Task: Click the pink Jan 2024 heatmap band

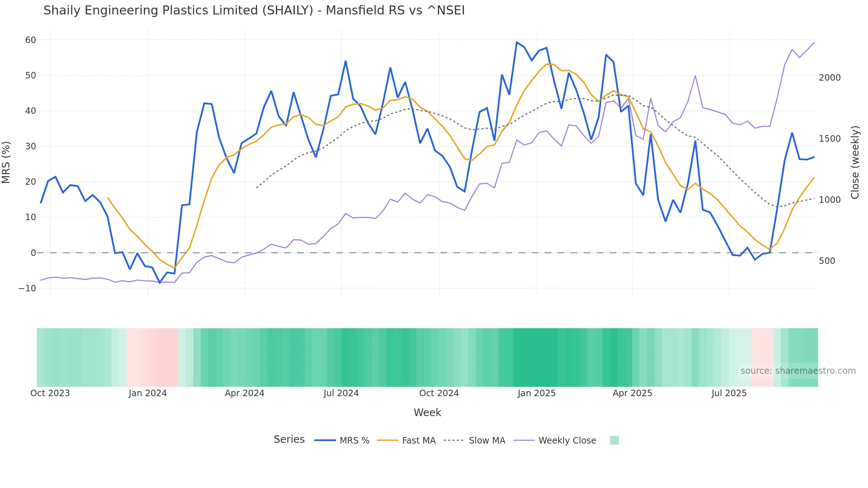Action: [152, 358]
